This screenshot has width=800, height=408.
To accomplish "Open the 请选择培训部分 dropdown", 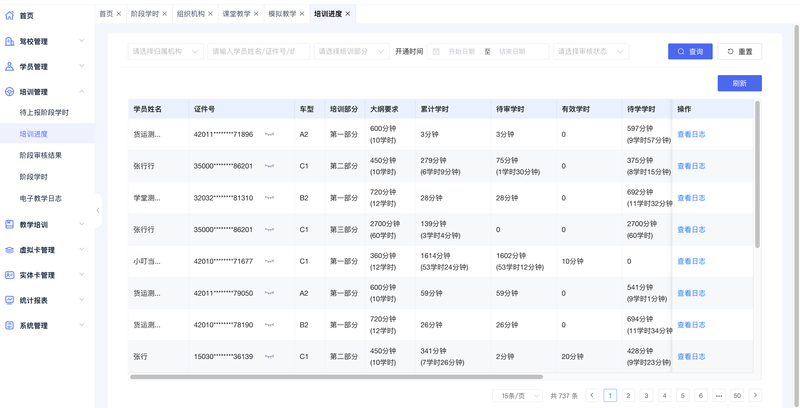I will 352,52.
